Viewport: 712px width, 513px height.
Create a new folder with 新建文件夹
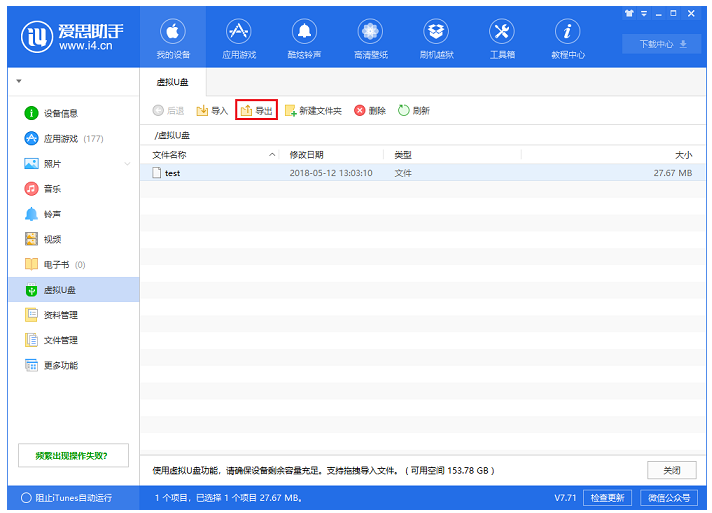click(x=313, y=110)
